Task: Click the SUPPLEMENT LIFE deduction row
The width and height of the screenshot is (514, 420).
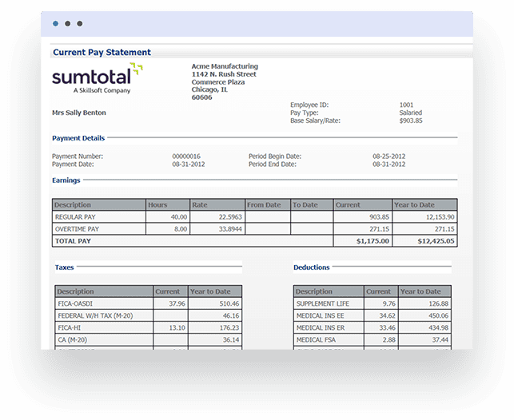Action: [x=373, y=303]
